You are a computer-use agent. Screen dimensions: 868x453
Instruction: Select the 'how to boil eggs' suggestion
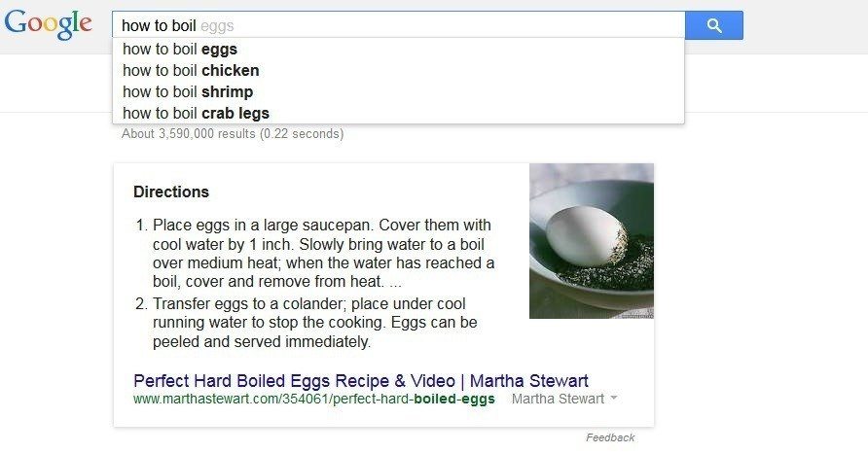399,50
